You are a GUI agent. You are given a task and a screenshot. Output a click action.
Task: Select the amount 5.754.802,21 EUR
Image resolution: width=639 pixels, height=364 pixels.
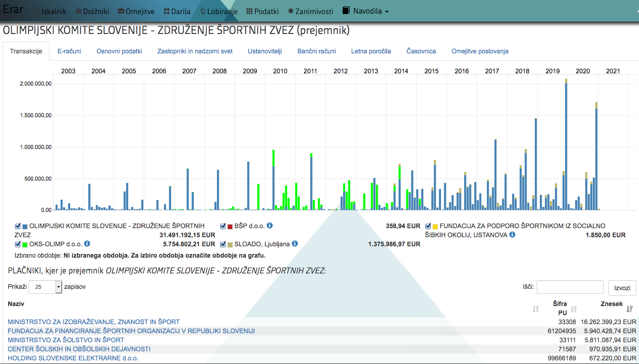[189, 244]
